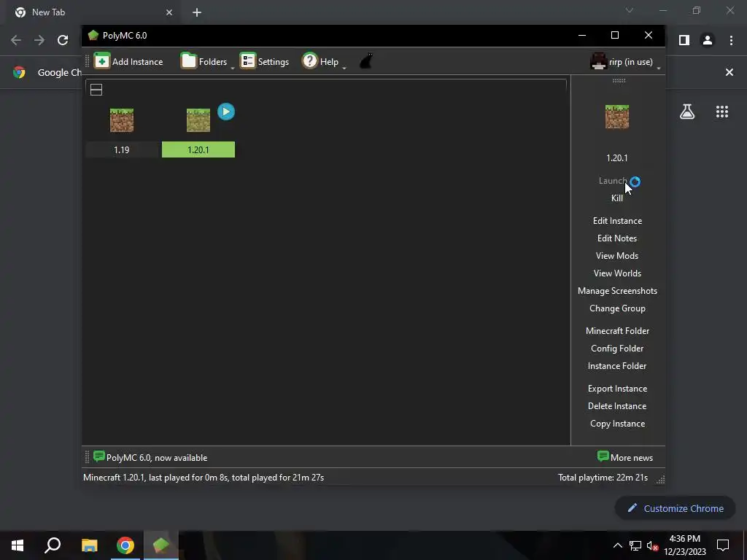747x560 pixels.
Task: Click the black cat icon in toolbar
Action: click(365, 61)
